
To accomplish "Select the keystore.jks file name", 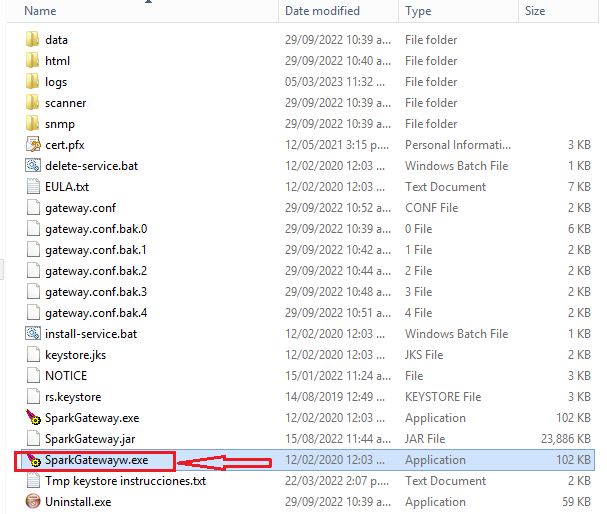I will 75,355.
